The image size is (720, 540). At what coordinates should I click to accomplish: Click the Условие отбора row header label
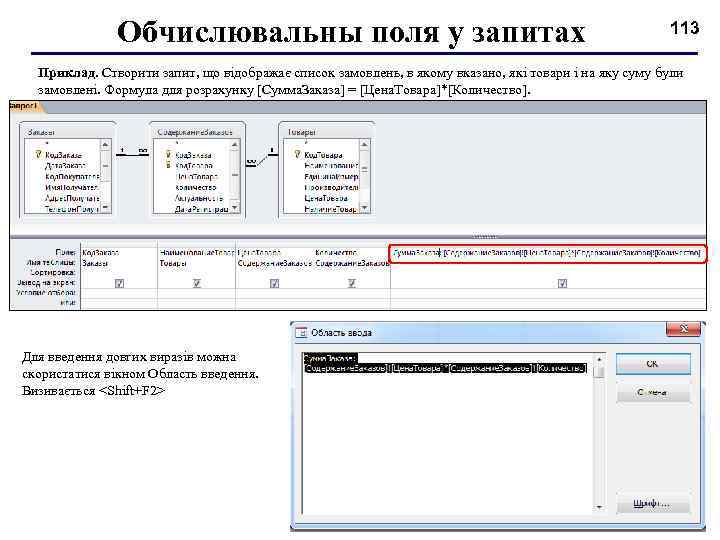coord(46,292)
